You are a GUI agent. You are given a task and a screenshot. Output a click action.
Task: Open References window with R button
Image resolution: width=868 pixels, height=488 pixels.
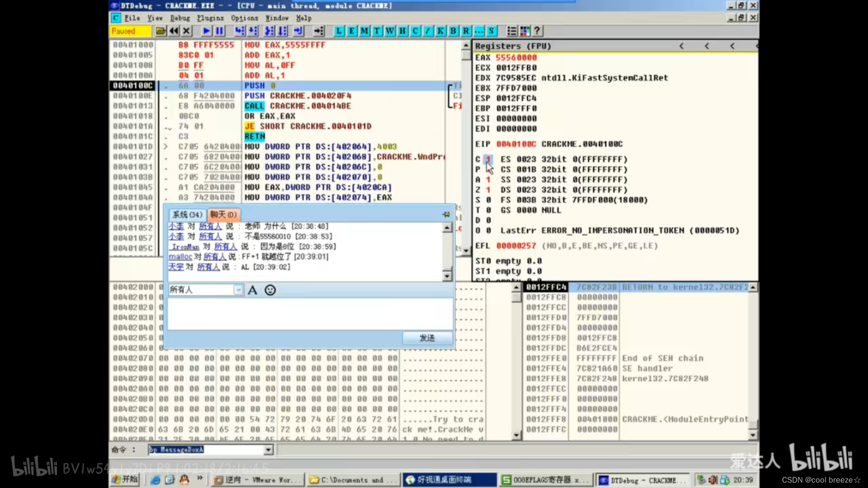coord(466,31)
